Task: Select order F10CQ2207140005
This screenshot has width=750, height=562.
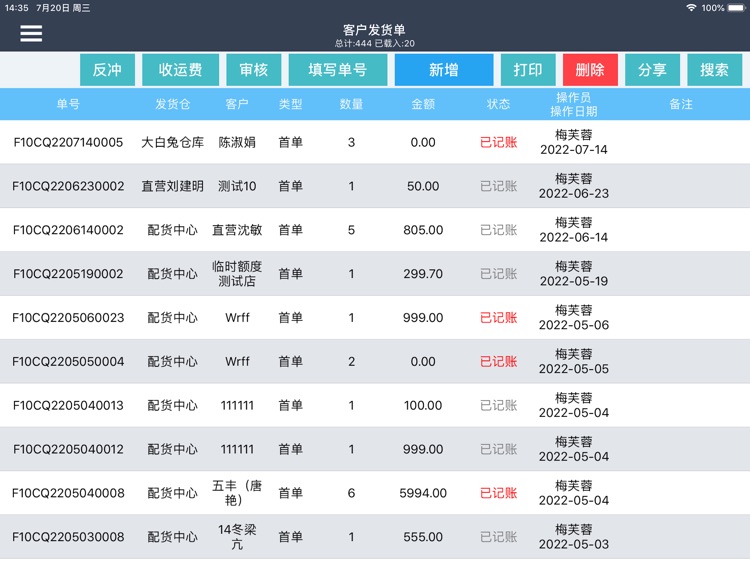Action: [x=68, y=142]
